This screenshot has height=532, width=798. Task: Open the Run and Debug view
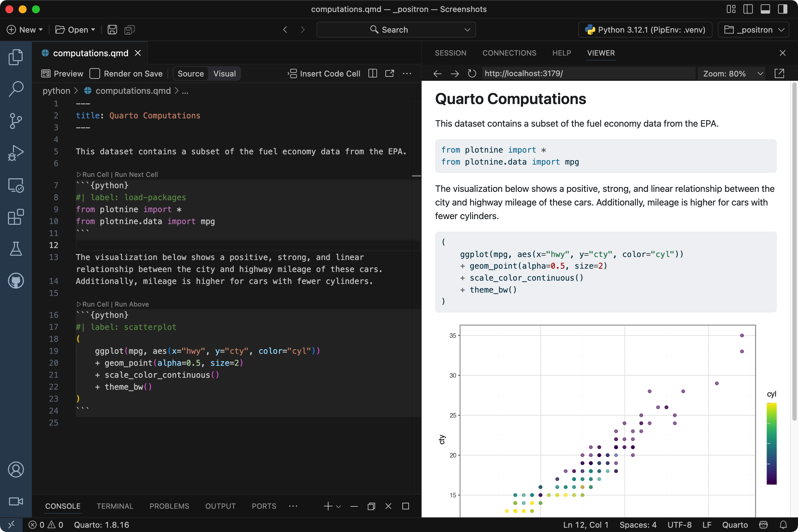pyautogui.click(x=16, y=153)
